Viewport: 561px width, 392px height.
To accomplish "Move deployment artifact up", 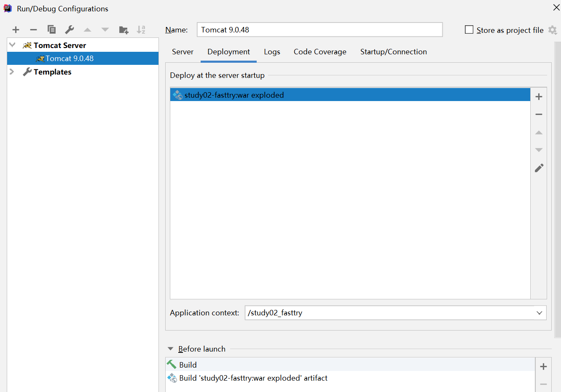I will click(539, 132).
